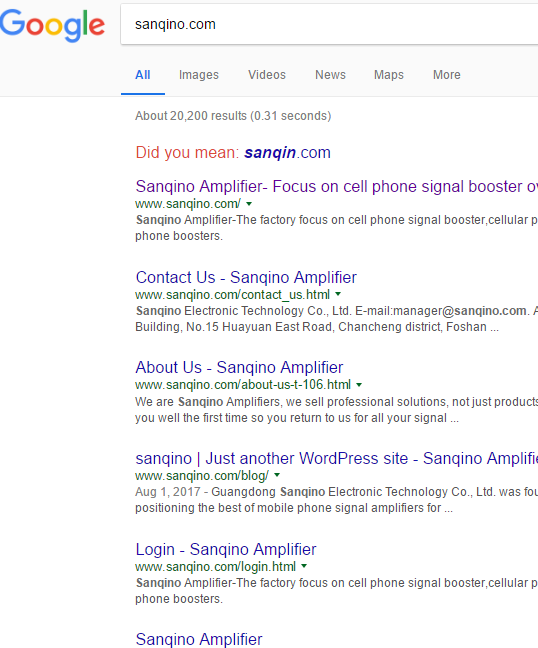Click the Google logo

point(52,26)
